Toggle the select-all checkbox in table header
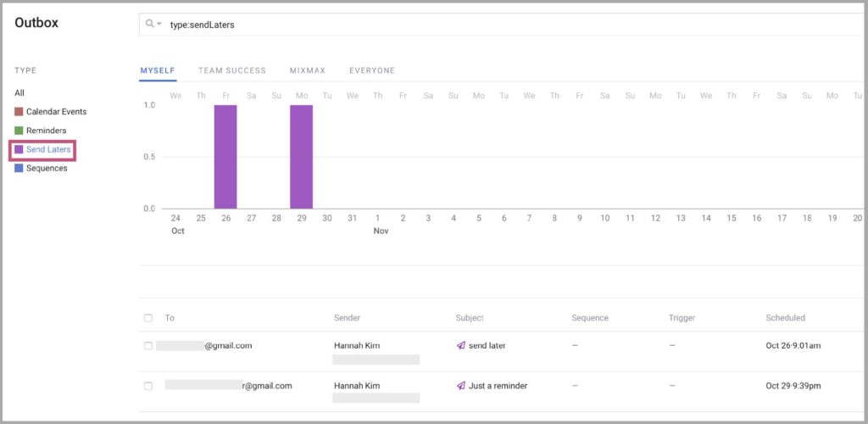 point(147,318)
